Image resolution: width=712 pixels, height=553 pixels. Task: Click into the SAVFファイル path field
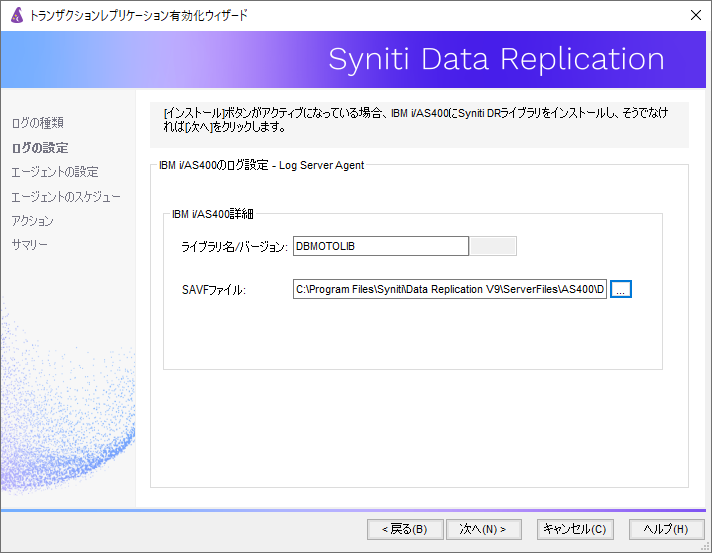450,289
